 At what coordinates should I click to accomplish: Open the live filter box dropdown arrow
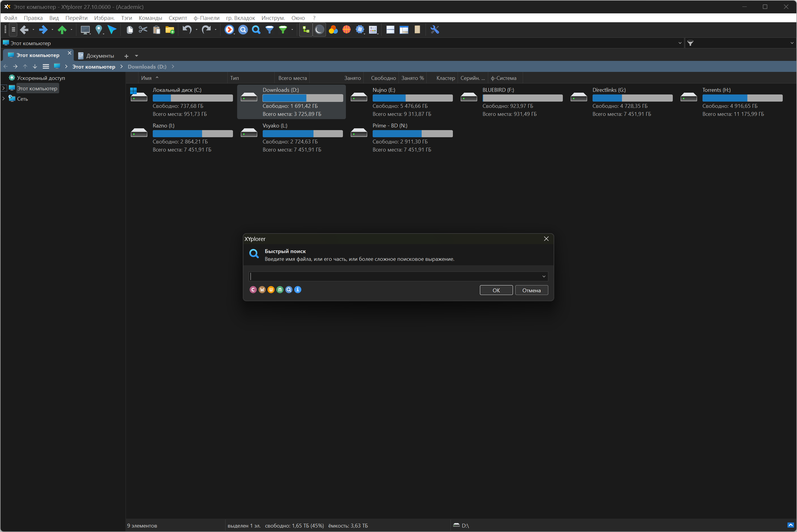pyautogui.click(x=792, y=43)
